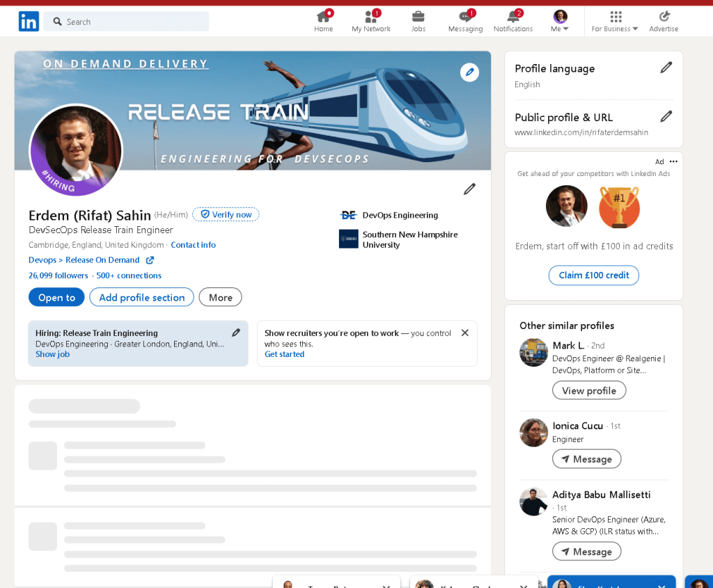The image size is (713, 588).
Task: Click Get started link
Action: (284, 354)
